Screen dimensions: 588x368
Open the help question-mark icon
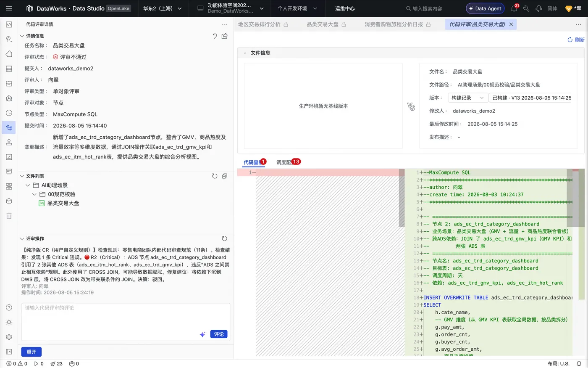(x=9, y=308)
